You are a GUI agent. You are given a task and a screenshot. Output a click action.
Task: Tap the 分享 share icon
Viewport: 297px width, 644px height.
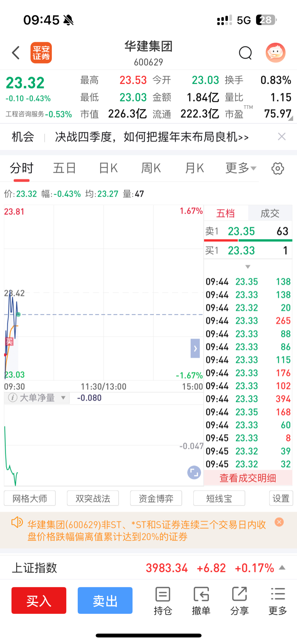click(239, 601)
